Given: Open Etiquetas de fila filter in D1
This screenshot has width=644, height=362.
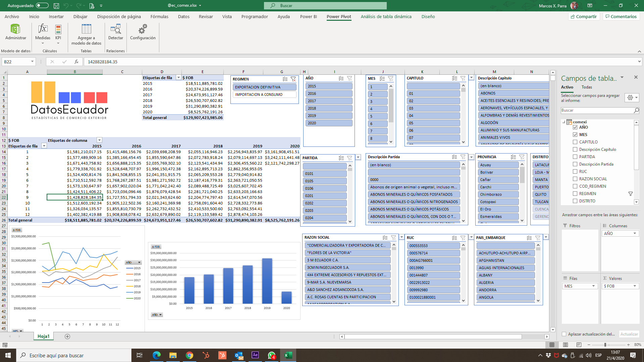Looking at the screenshot, I should coord(178,78).
